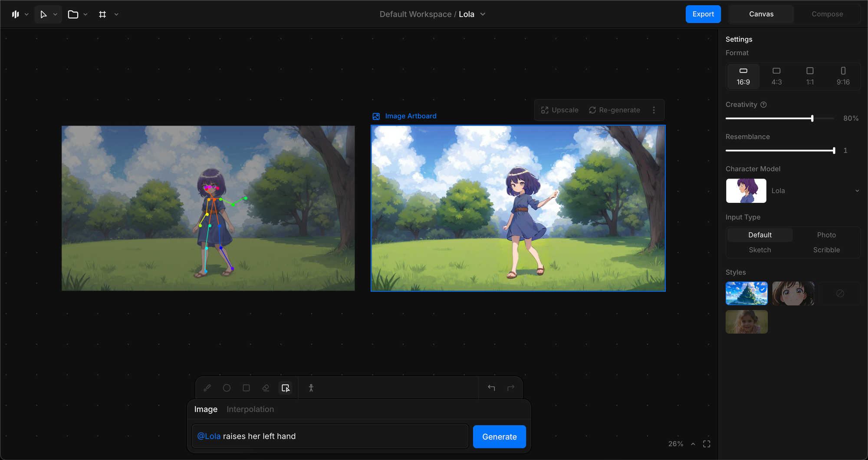Select the artboard frame tool
The height and width of the screenshot is (460, 868).
[102, 14]
